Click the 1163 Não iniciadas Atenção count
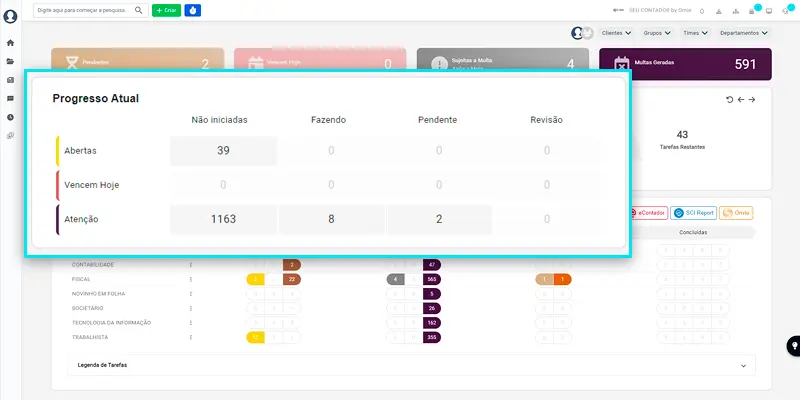The height and width of the screenshot is (400, 800). click(223, 219)
